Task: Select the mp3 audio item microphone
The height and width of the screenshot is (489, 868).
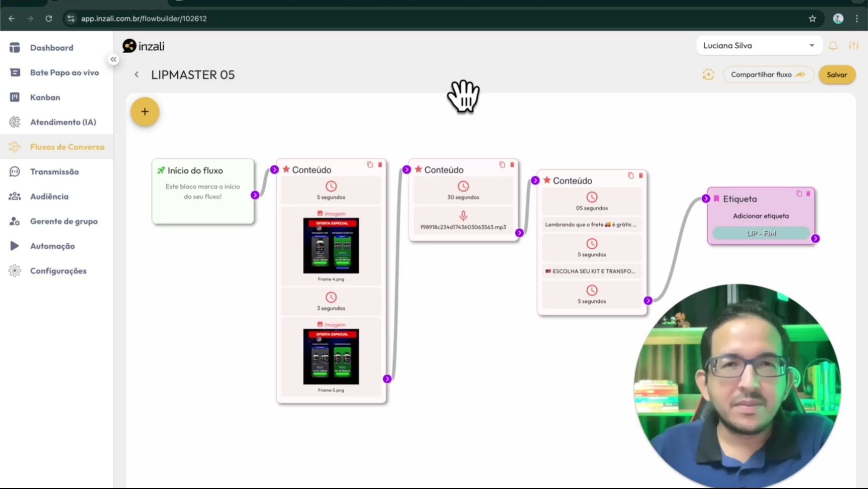Action: [x=463, y=216]
